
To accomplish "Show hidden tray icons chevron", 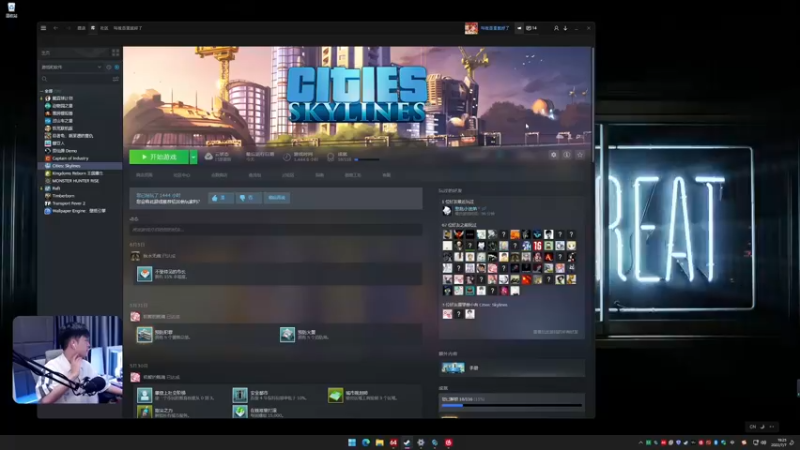I will click(x=641, y=442).
